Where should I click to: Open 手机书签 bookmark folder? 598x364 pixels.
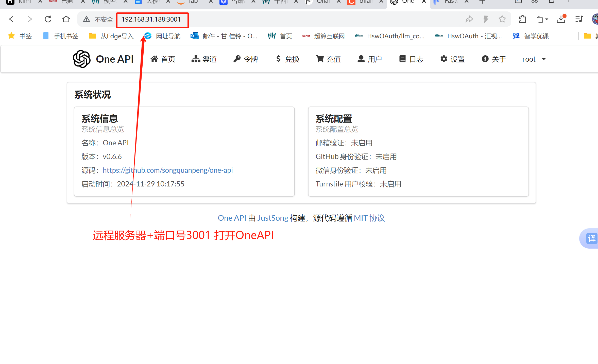(x=61, y=36)
